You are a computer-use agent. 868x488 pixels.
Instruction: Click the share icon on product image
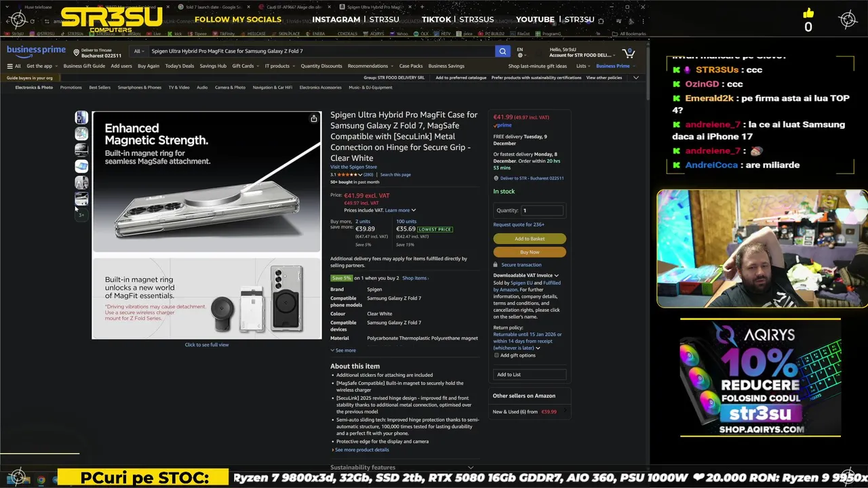[313, 119]
